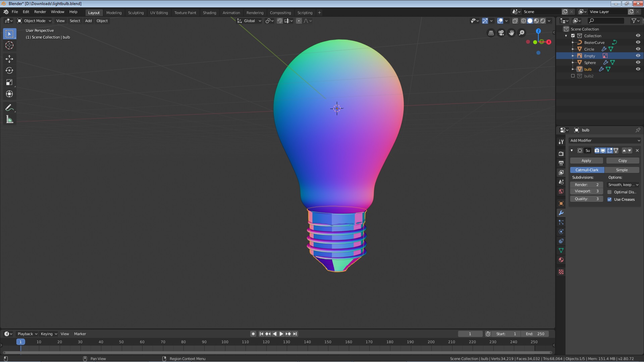Viewport: 644px width, 362px height.
Task: Select the Simple subdivision type
Action: click(622, 170)
